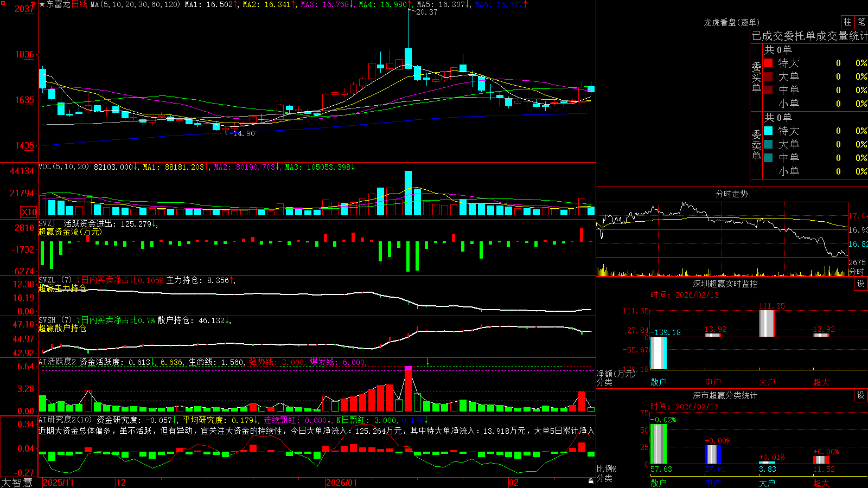Click the 超赢资金流(万元) legend text
The image size is (868, 488).
click(70, 232)
